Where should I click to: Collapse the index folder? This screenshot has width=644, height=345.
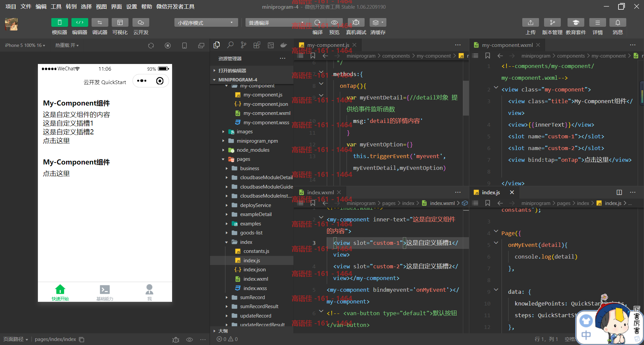pos(246,242)
